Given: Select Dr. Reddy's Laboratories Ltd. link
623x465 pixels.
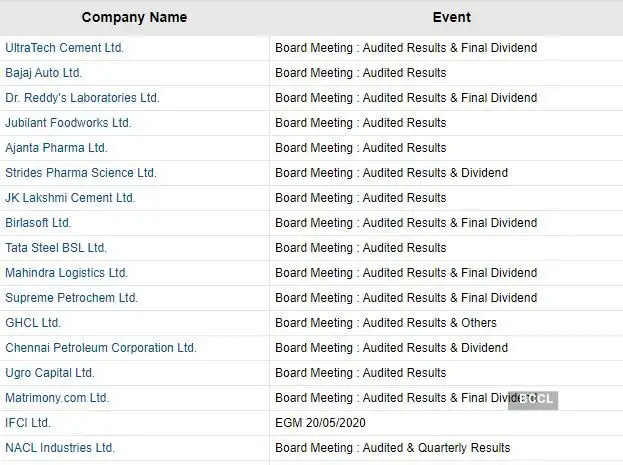Looking at the screenshot, I should (82, 98).
